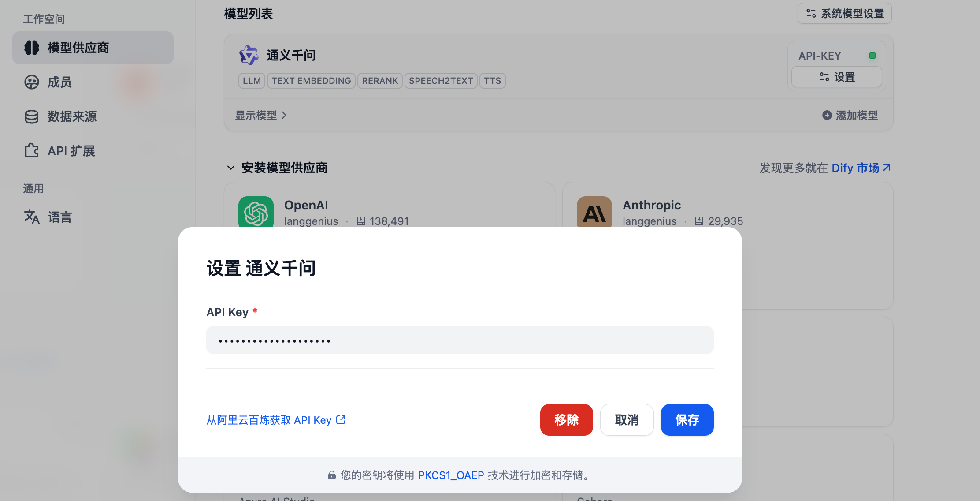Click the TTS tag
The height and width of the screenshot is (501, 980).
click(x=493, y=81)
